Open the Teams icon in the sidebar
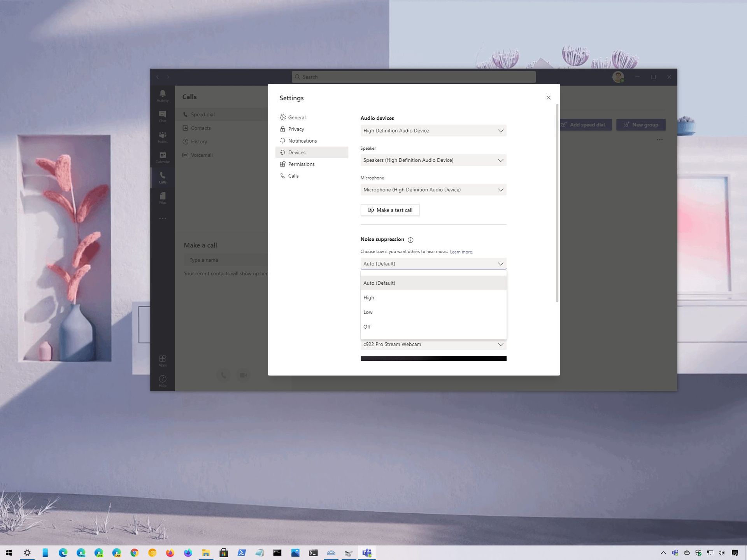 162,137
